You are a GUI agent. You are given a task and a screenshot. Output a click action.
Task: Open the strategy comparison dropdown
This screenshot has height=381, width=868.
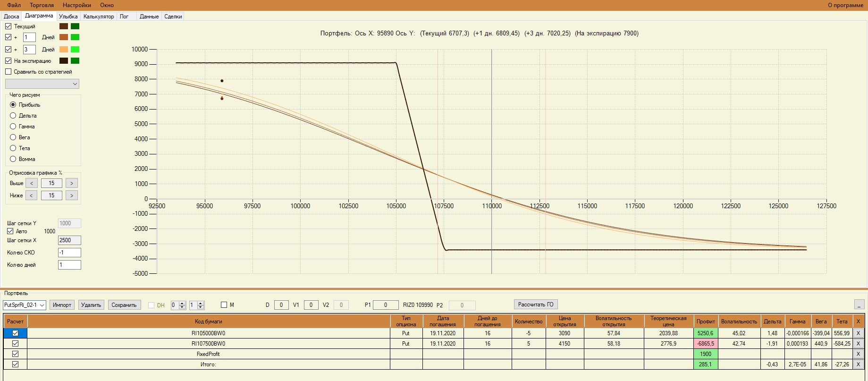point(42,84)
